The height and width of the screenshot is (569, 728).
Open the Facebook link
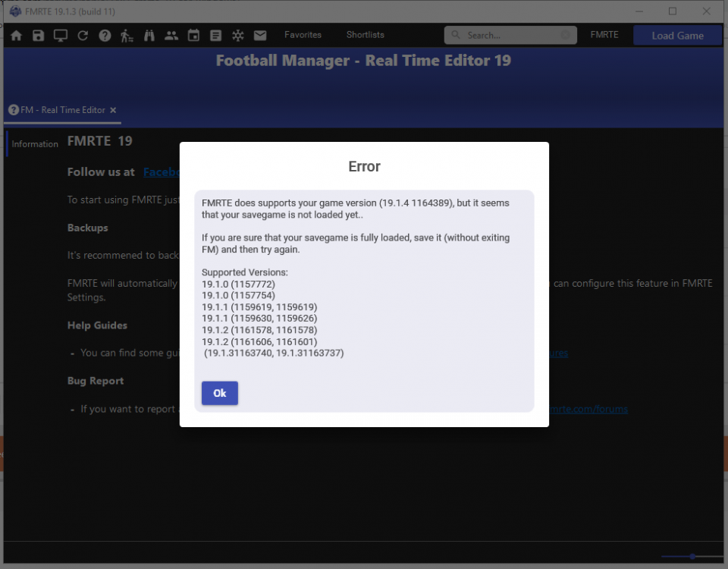161,172
